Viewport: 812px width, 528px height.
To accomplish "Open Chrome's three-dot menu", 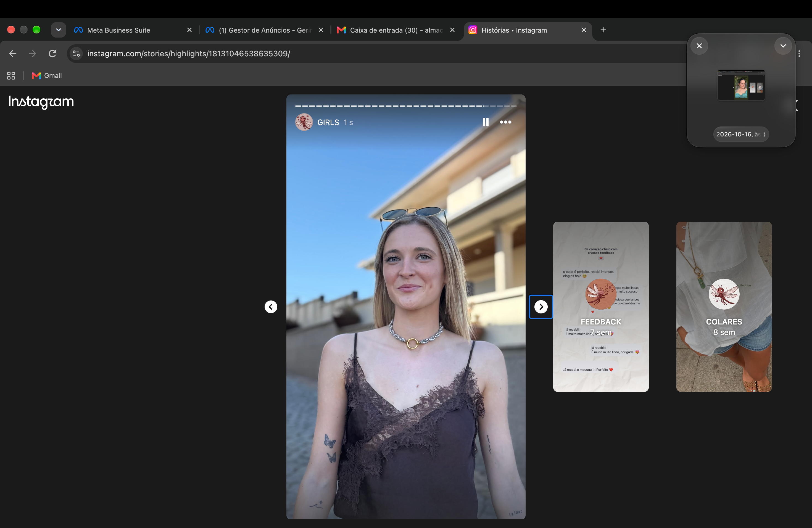I will pos(799,54).
